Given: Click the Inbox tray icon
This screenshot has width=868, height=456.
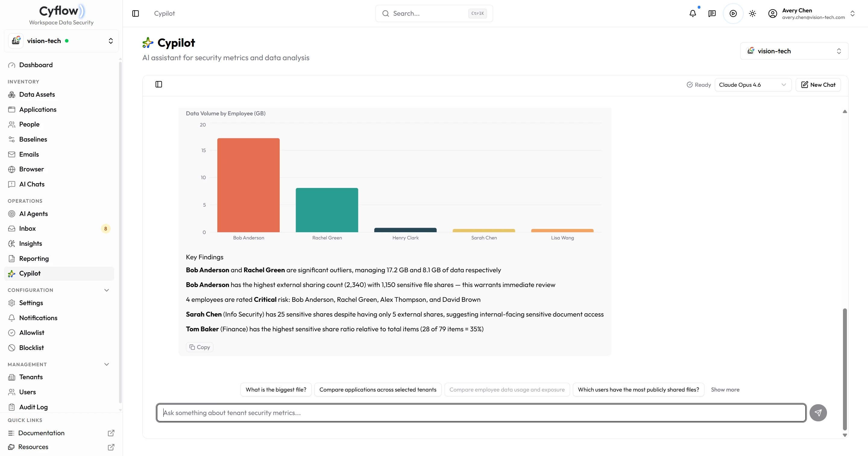Looking at the screenshot, I should point(12,228).
